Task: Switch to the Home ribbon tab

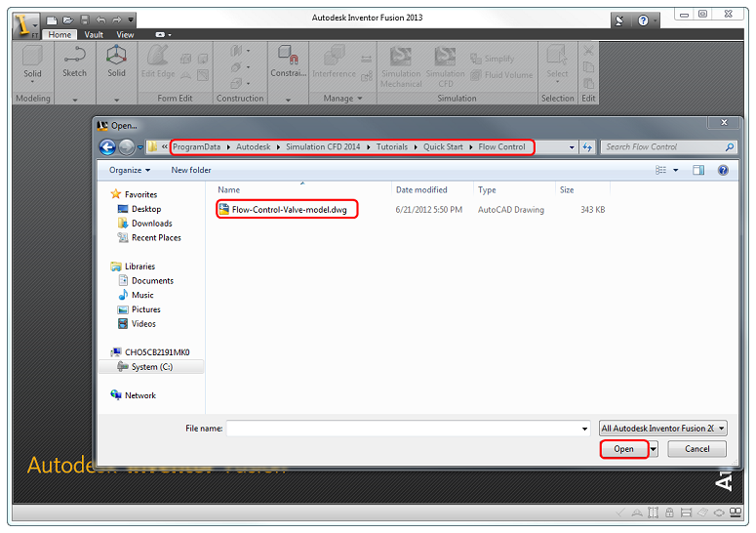Action: click(60, 35)
